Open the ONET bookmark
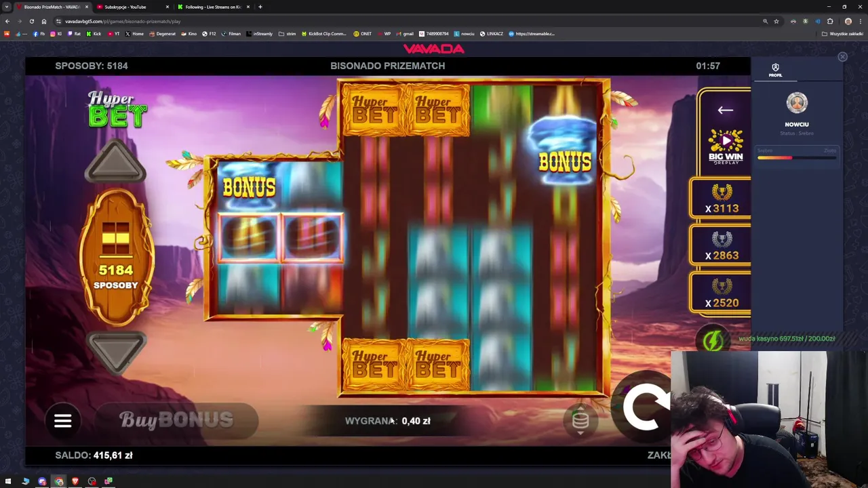This screenshot has height=488, width=868. 362,33
